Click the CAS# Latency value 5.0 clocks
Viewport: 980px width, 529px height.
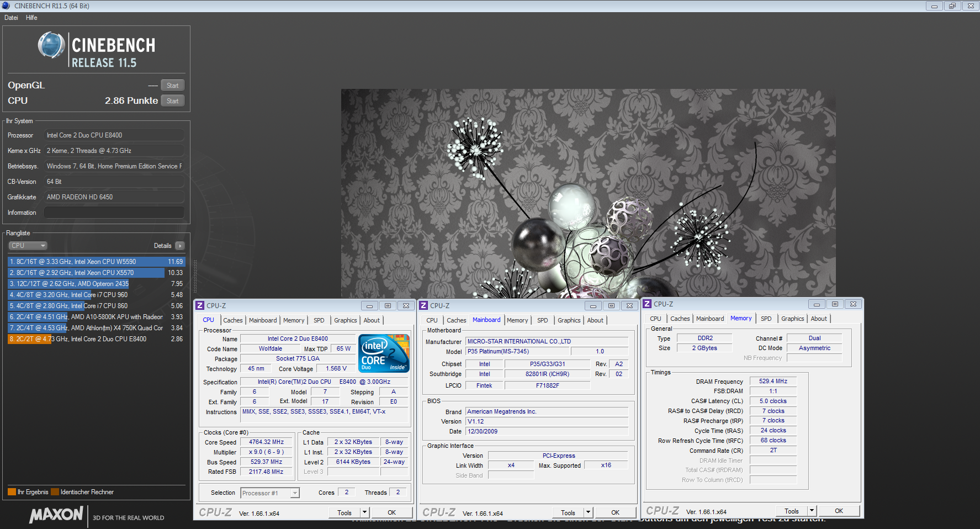pos(773,401)
